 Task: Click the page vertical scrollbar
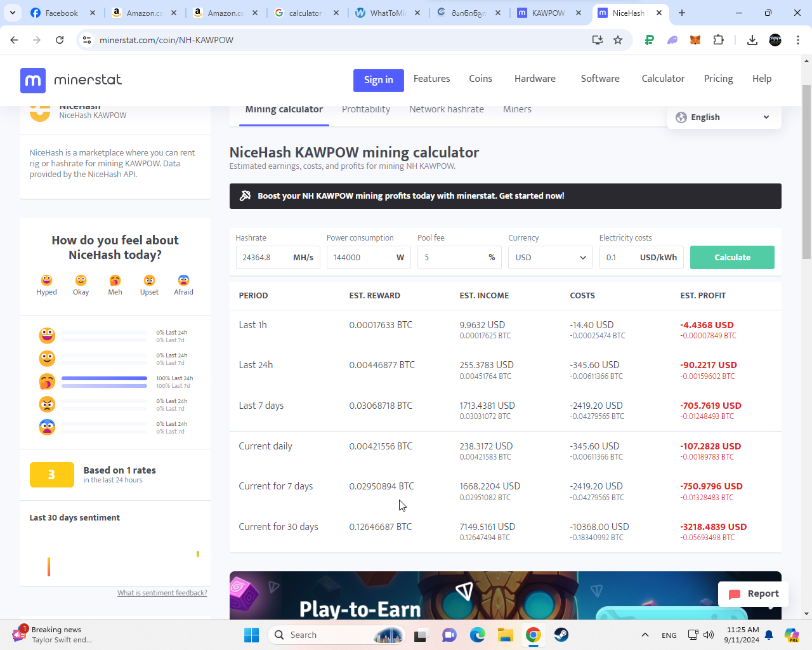(x=806, y=171)
